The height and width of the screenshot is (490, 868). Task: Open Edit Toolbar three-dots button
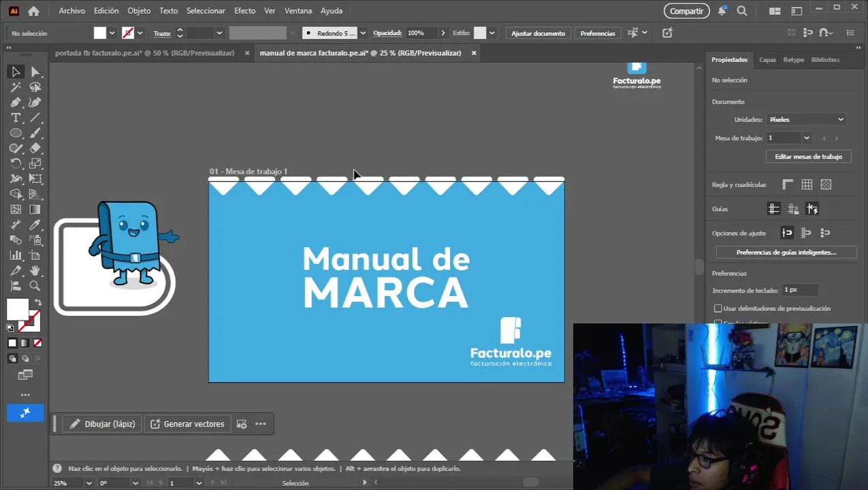click(25, 395)
